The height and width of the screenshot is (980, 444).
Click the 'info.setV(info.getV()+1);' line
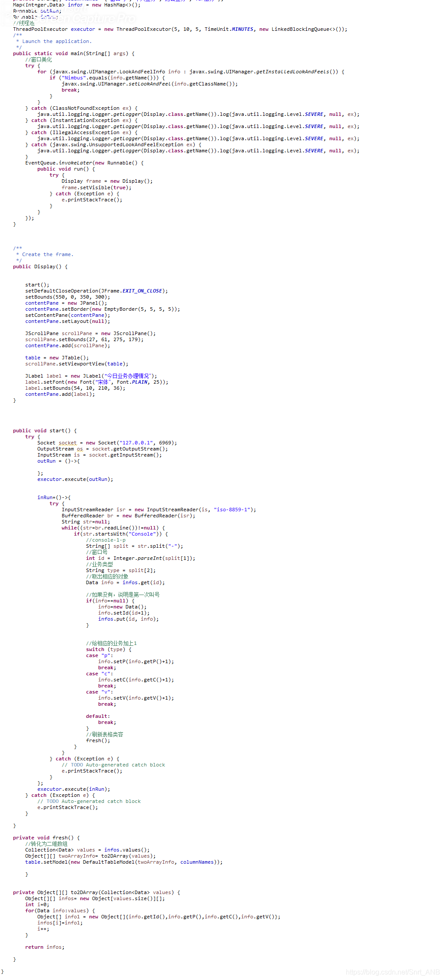pos(136,698)
